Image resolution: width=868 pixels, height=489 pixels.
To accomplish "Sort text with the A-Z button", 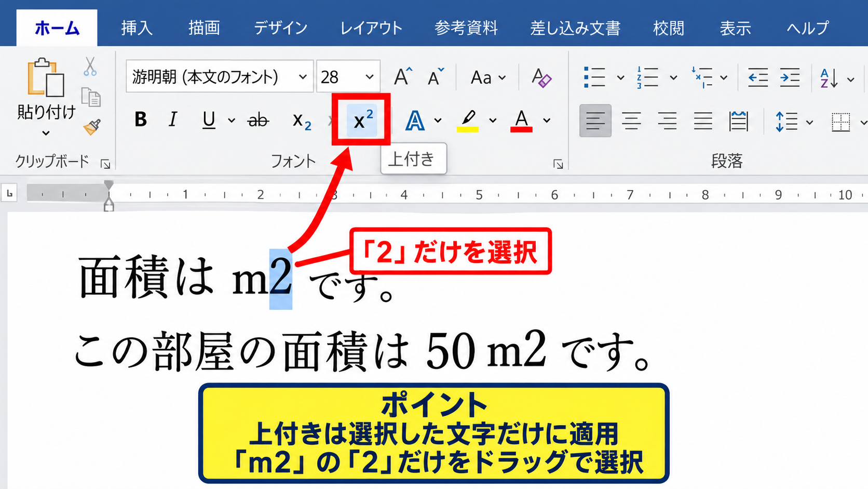I will pos(829,78).
